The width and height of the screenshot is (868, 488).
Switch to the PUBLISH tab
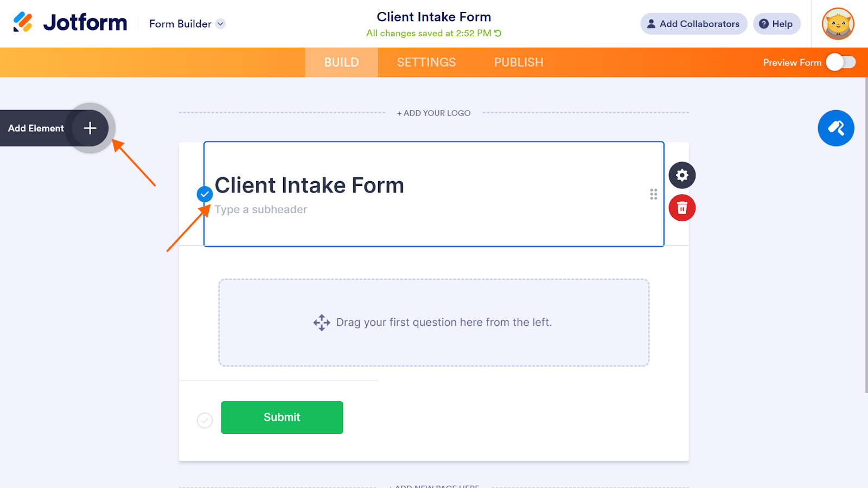coord(519,62)
